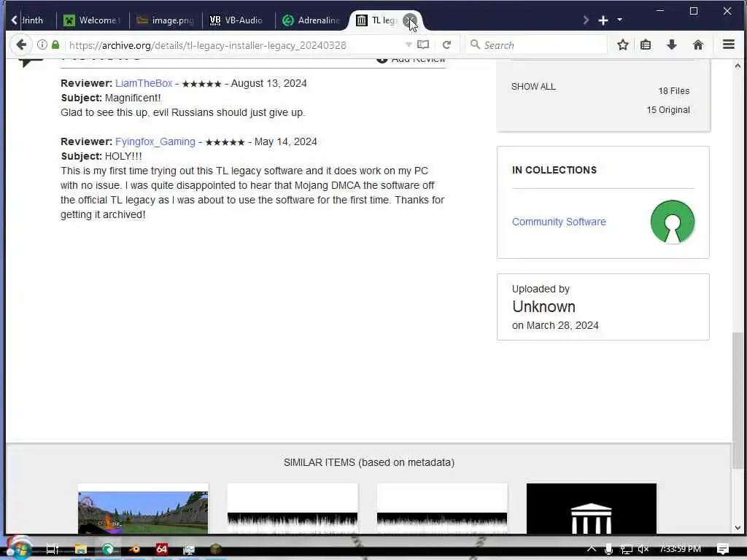Click the muted volume tray icon
Viewport: 747px width, 560px height.
point(643,549)
